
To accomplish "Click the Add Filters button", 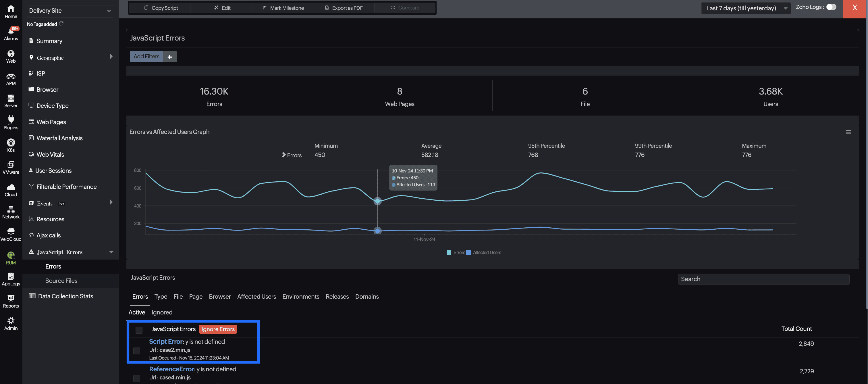I will (146, 57).
